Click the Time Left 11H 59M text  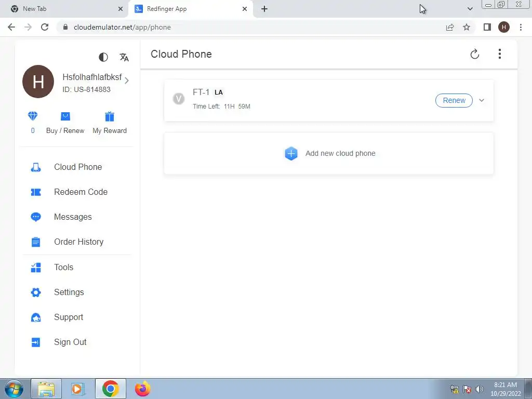221,106
